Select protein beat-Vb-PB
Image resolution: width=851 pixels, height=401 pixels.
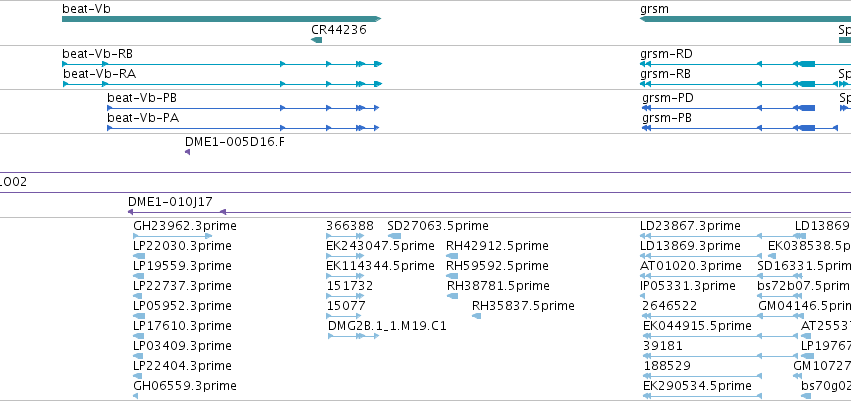243,108
